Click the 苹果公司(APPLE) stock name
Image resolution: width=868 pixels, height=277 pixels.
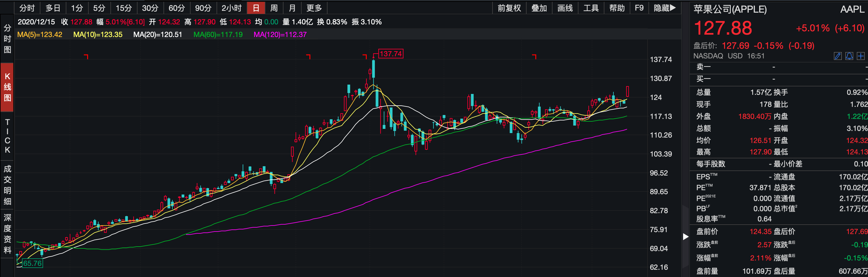click(730, 9)
